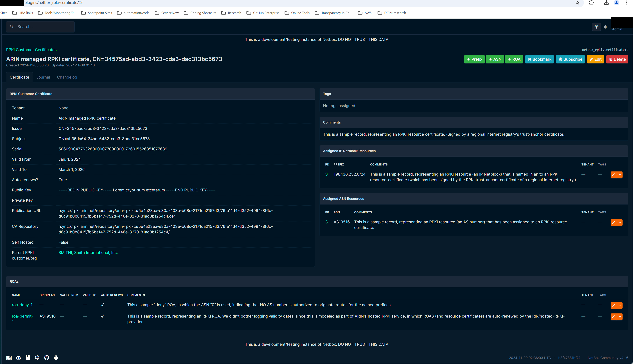Viewport: 633px width, 364px height.
Task: Open browser three-dot menu
Action: (x=626, y=3)
